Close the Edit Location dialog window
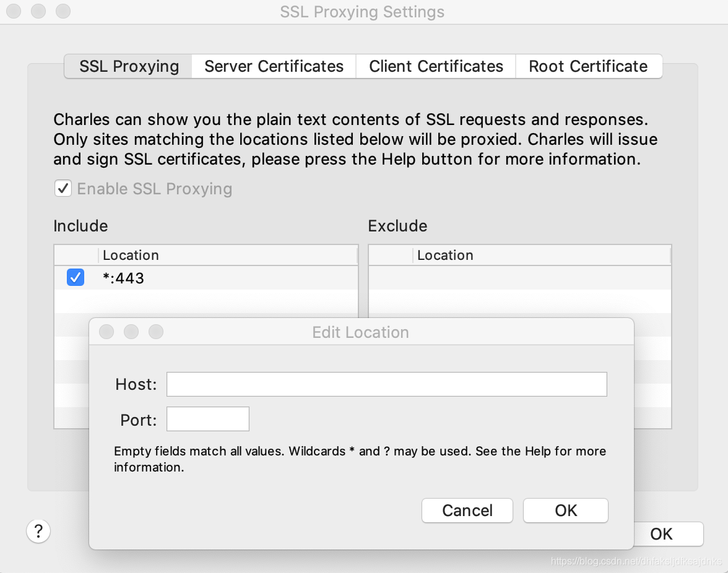The width and height of the screenshot is (728, 573). [106, 332]
